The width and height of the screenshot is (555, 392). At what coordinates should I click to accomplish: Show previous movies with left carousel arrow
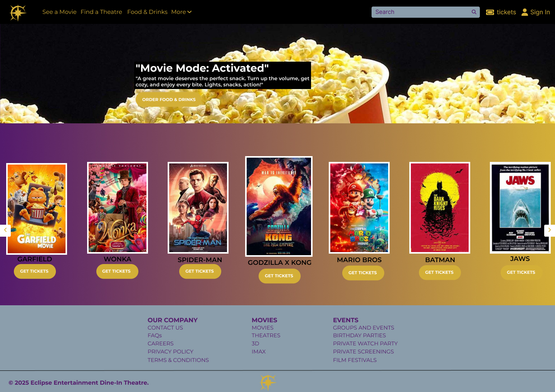point(5,230)
